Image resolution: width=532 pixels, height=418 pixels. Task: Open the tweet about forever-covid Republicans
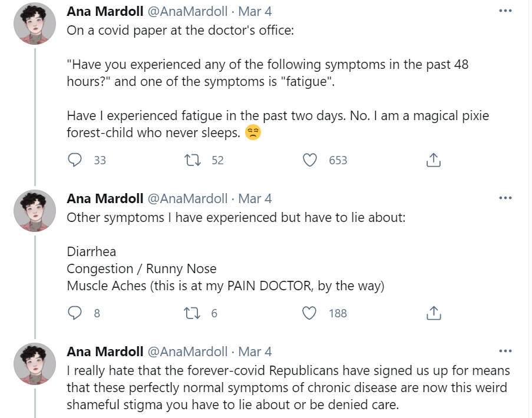[x=288, y=389]
